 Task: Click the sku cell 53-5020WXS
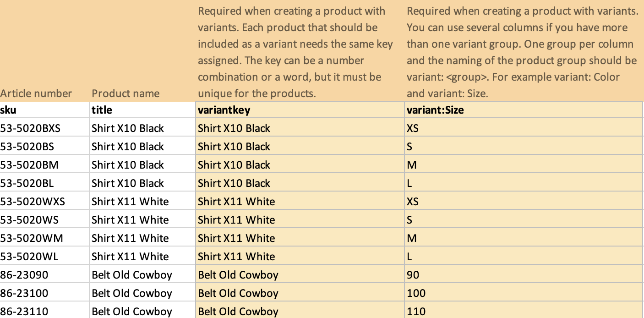pos(45,201)
